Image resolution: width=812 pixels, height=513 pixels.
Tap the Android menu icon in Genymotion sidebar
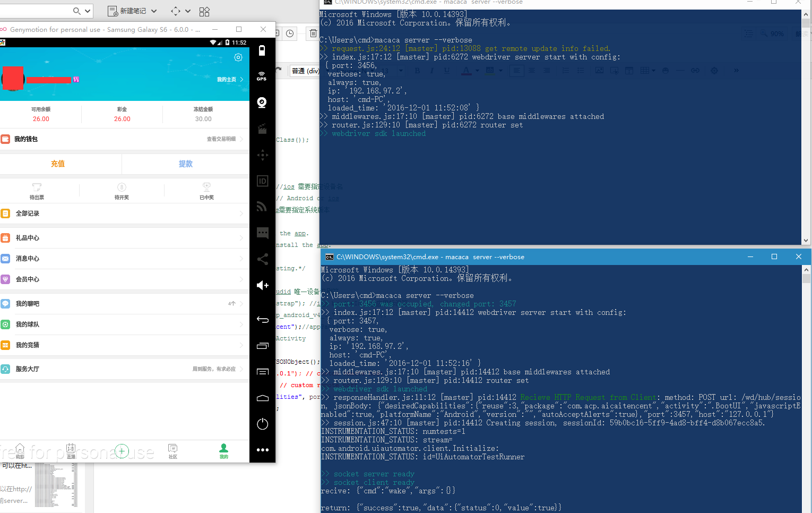pyautogui.click(x=262, y=372)
